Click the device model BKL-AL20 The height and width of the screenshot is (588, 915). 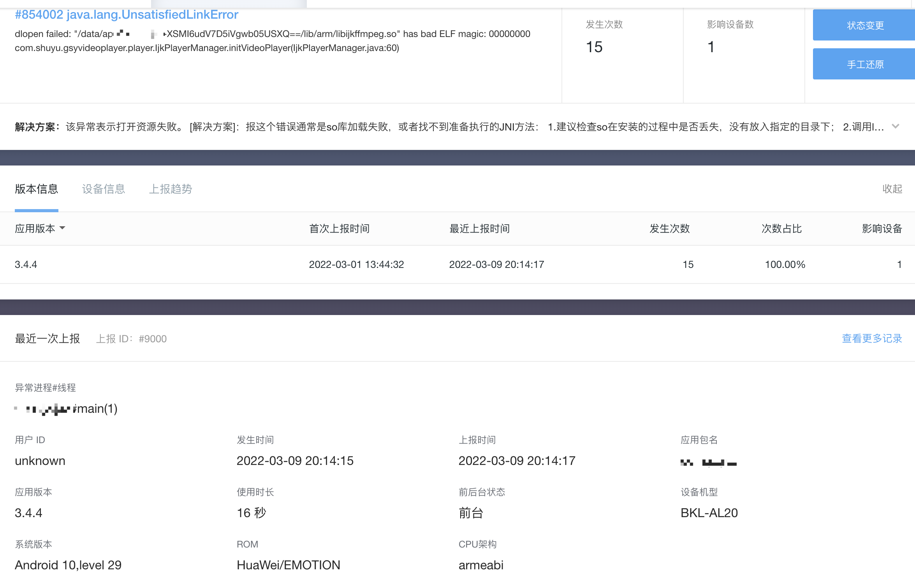click(x=709, y=513)
